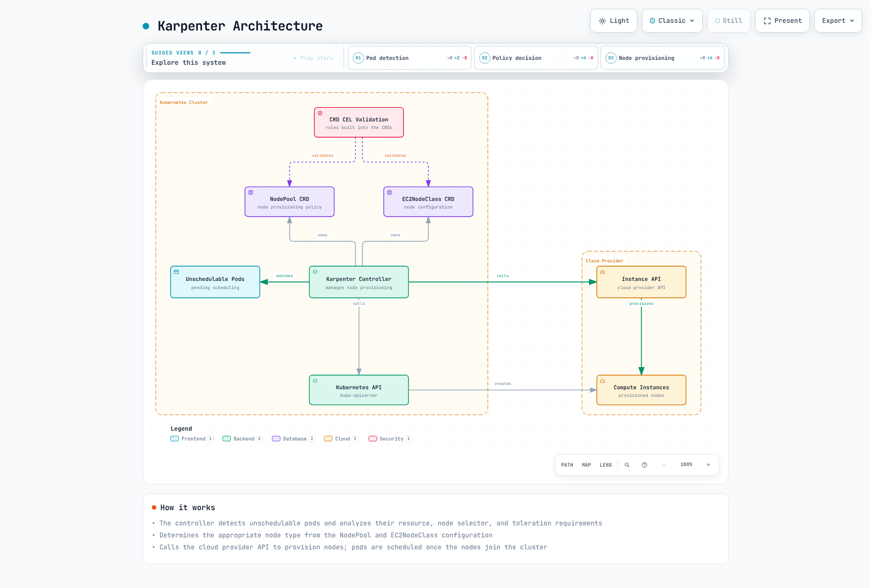This screenshot has height=588, width=871.
Task: Open the Classic style dropdown
Action: click(x=672, y=21)
